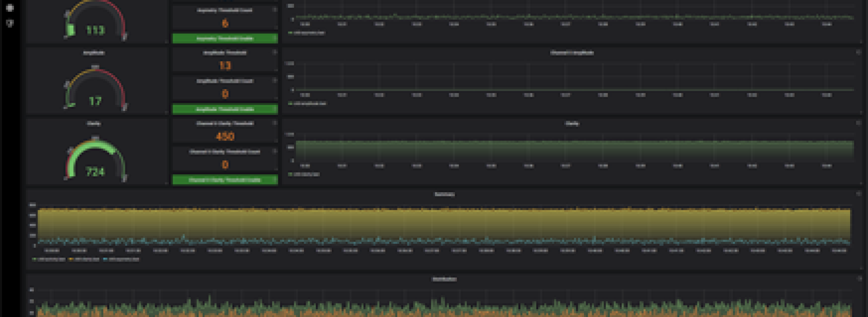The height and width of the screenshot is (317, 868).
Task: Open the Asymmetry Threshold Count panel title menu
Action: pyautogui.click(x=225, y=10)
